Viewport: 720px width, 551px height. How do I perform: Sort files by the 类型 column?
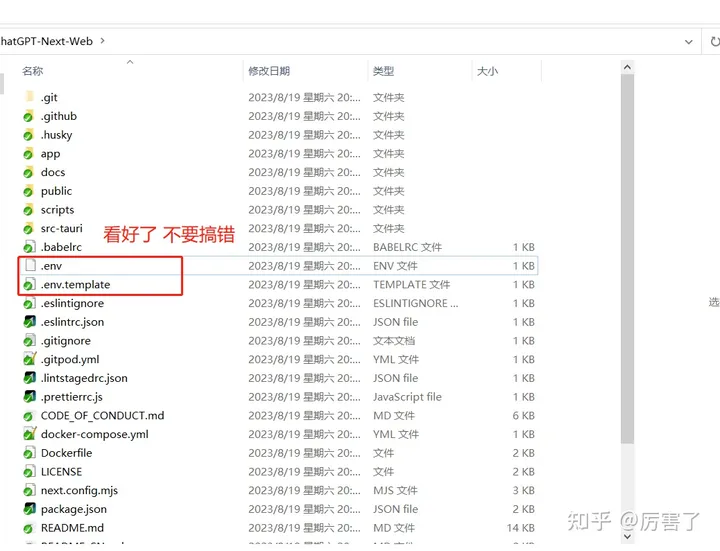[x=383, y=71]
